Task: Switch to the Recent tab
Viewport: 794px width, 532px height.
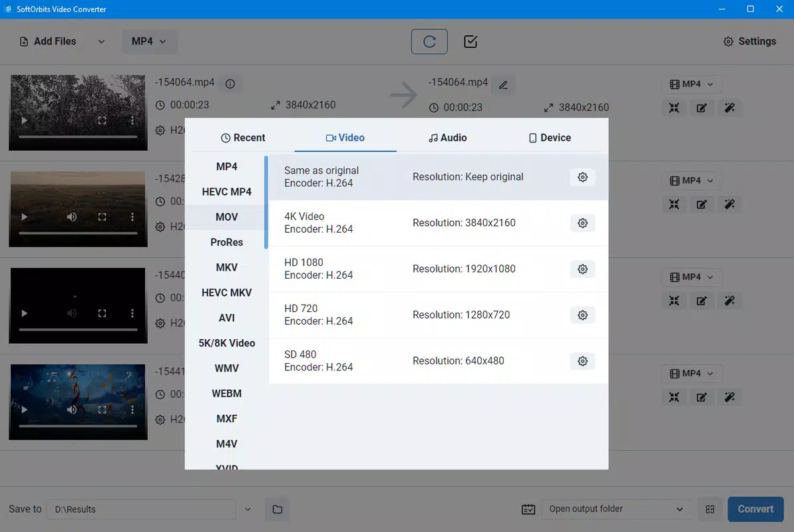Action: tap(243, 138)
